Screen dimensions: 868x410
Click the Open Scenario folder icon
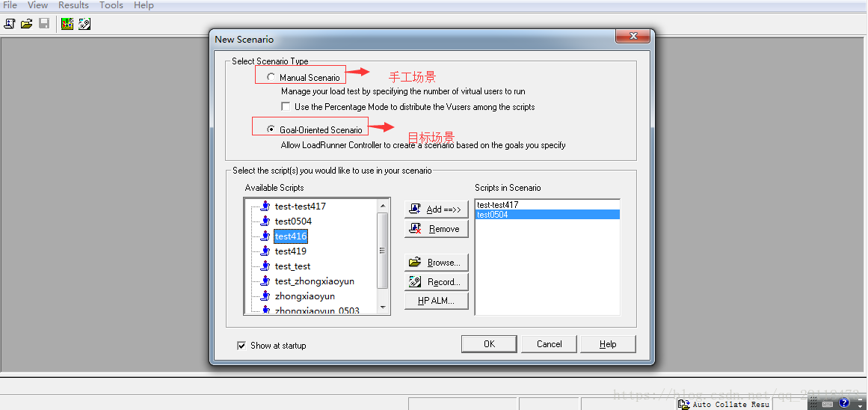27,24
